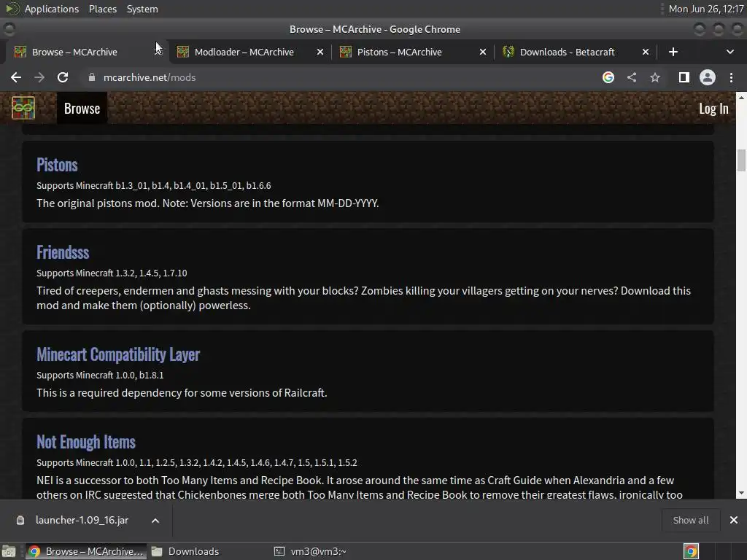This screenshot has height=560, width=747.
Task: Click 'Supports Minecraft 1.3.2, 1.4.5, 1.7.10' text
Action: pyautogui.click(x=112, y=273)
